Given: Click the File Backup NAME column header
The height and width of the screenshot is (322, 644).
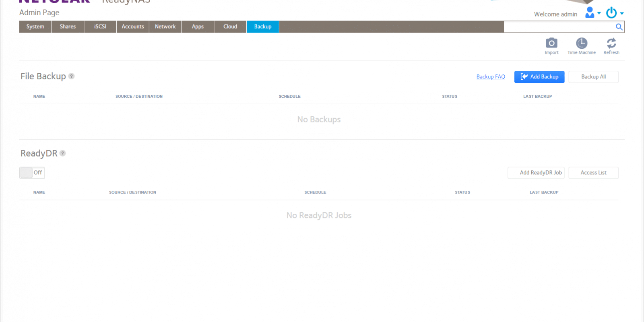Looking at the screenshot, I should (39, 97).
